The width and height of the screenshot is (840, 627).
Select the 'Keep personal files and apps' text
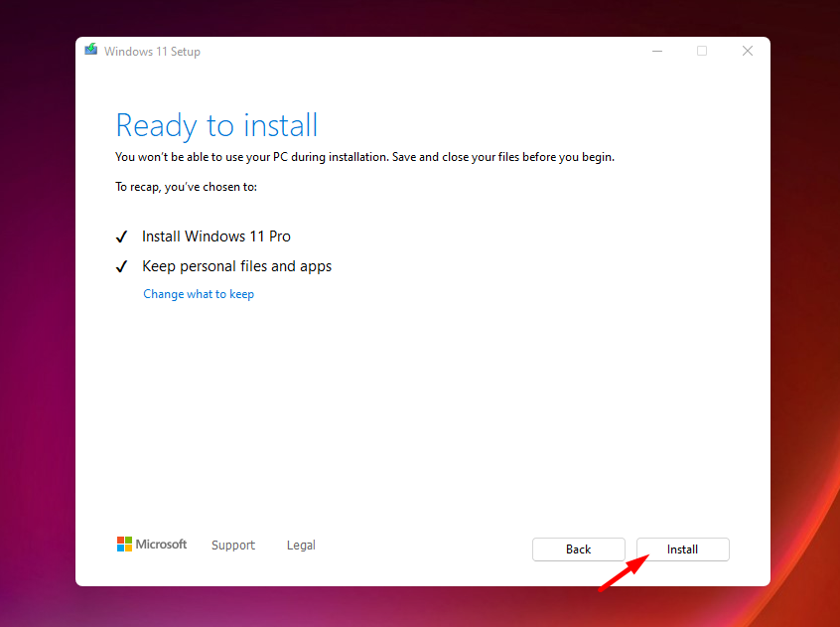(x=236, y=266)
